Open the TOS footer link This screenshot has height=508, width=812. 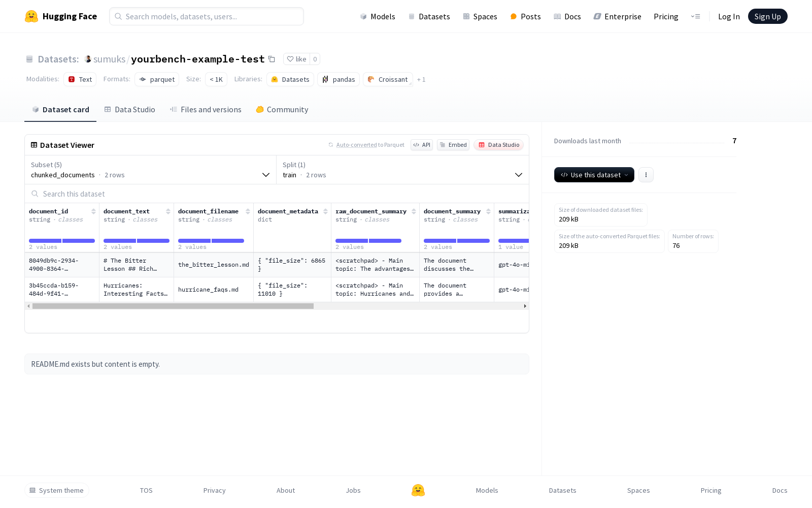click(x=146, y=490)
